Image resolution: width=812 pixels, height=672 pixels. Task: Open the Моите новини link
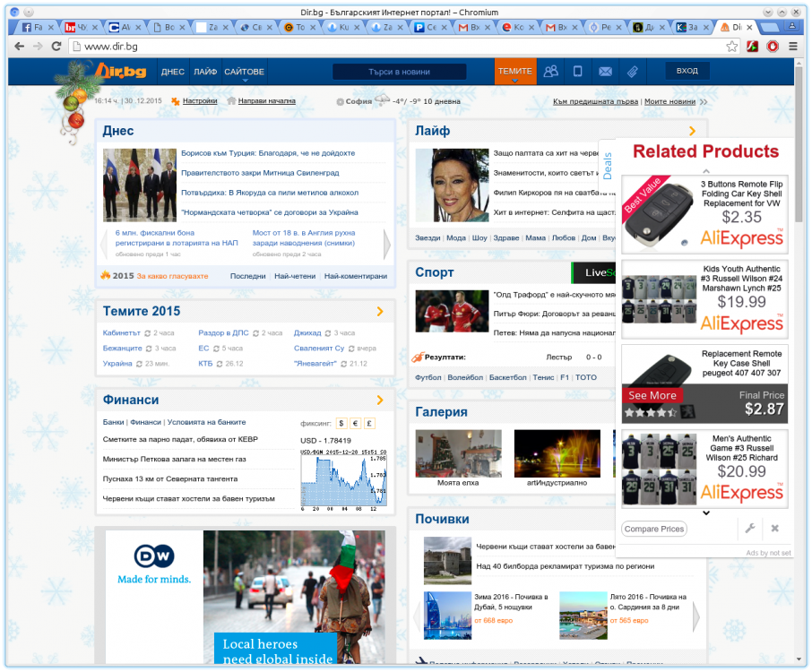pyautogui.click(x=669, y=101)
